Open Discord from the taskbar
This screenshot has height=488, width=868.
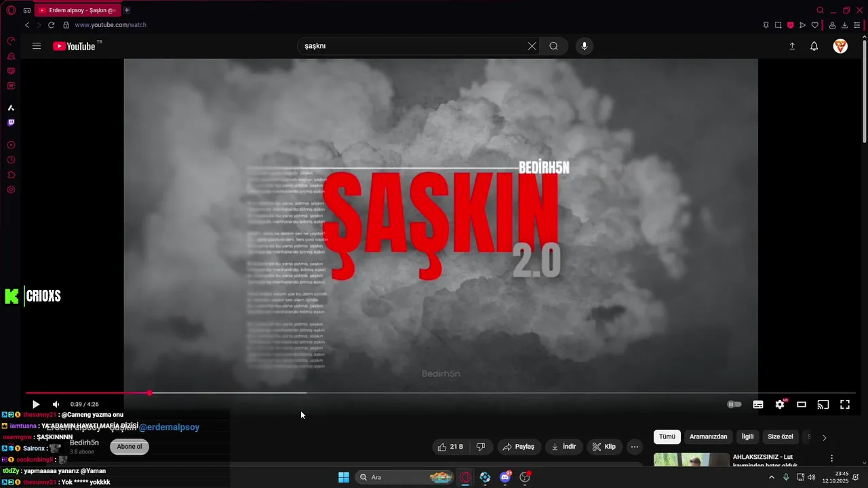[x=505, y=477]
